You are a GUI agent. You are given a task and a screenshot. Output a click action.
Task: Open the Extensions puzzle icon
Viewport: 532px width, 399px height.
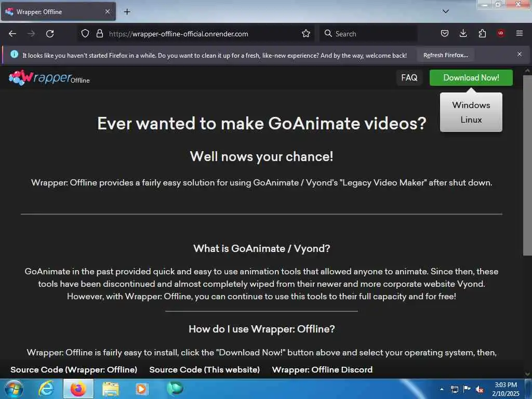pyautogui.click(x=482, y=33)
